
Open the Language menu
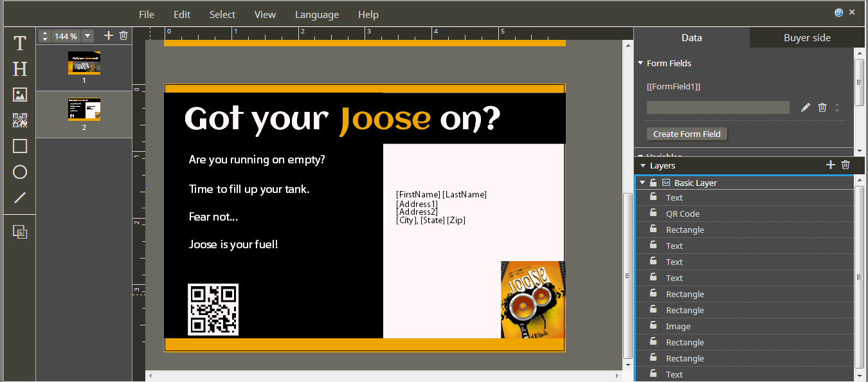tap(316, 14)
